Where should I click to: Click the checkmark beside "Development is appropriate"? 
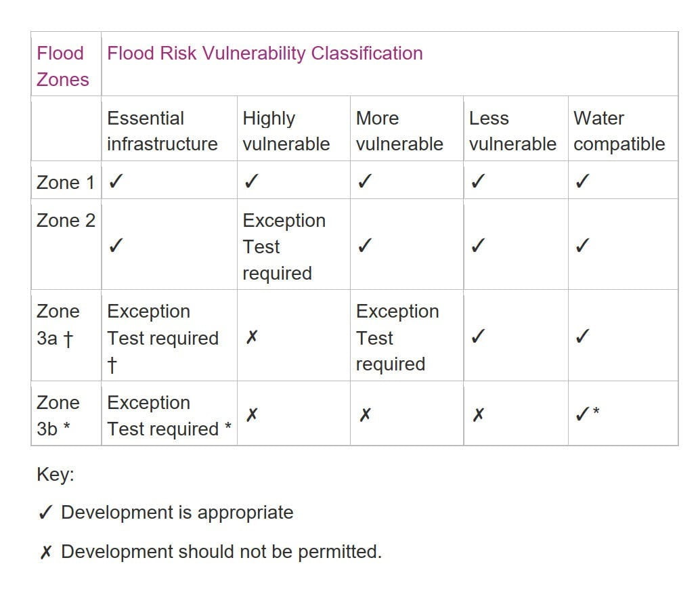point(45,513)
